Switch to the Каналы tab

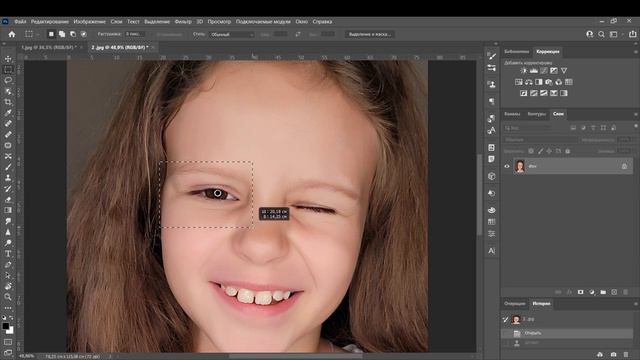[x=512, y=114]
